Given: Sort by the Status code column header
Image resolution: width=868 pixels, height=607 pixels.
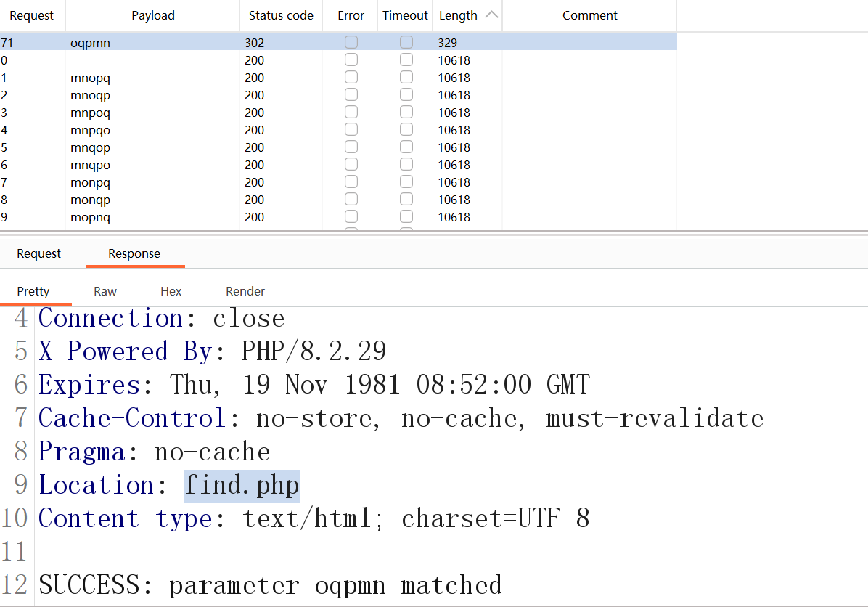Looking at the screenshot, I should pos(281,15).
